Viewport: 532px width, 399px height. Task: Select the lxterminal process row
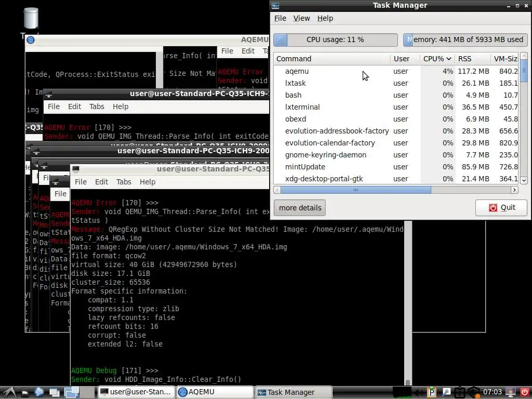(x=396, y=107)
